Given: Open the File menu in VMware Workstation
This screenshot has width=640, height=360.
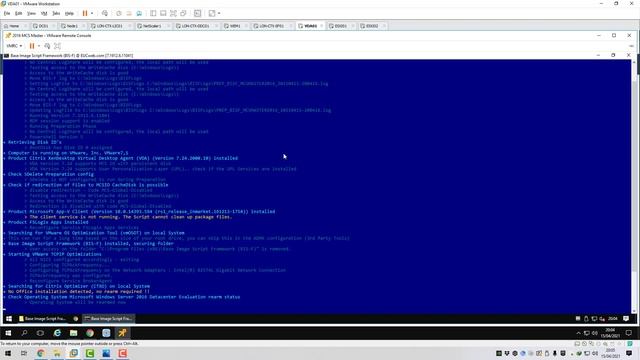Looking at the screenshot, I should tap(7, 13).
